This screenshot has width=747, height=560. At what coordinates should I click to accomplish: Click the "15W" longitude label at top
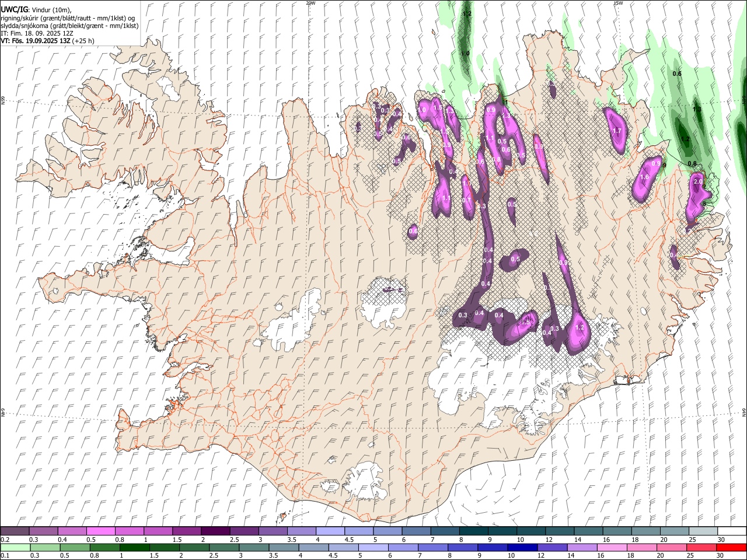click(x=618, y=3)
